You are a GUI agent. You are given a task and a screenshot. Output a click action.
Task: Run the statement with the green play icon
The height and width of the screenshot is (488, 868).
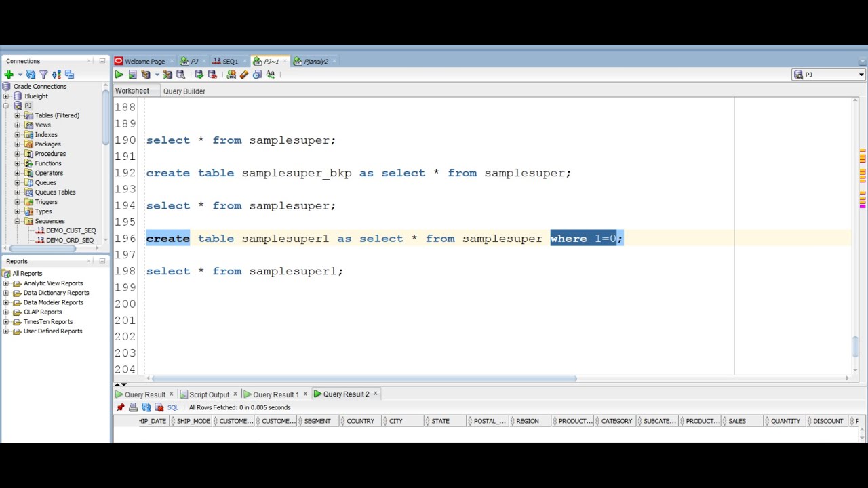[x=119, y=75]
